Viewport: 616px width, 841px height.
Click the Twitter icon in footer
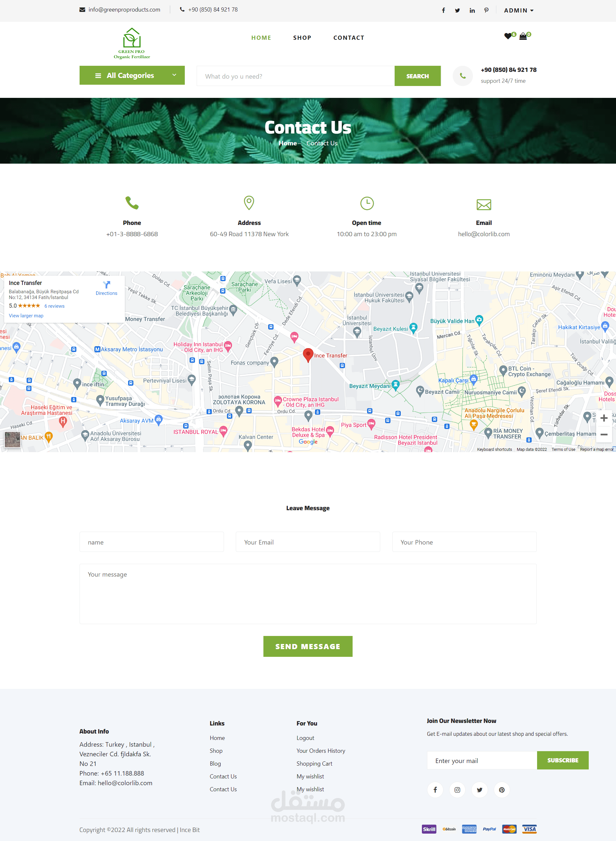coord(480,790)
